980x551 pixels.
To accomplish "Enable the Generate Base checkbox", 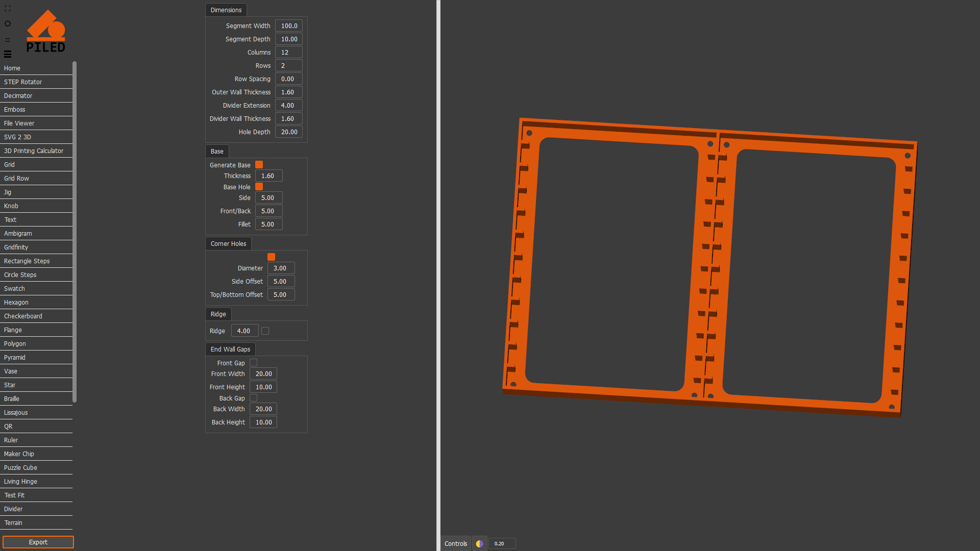I will [259, 164].
